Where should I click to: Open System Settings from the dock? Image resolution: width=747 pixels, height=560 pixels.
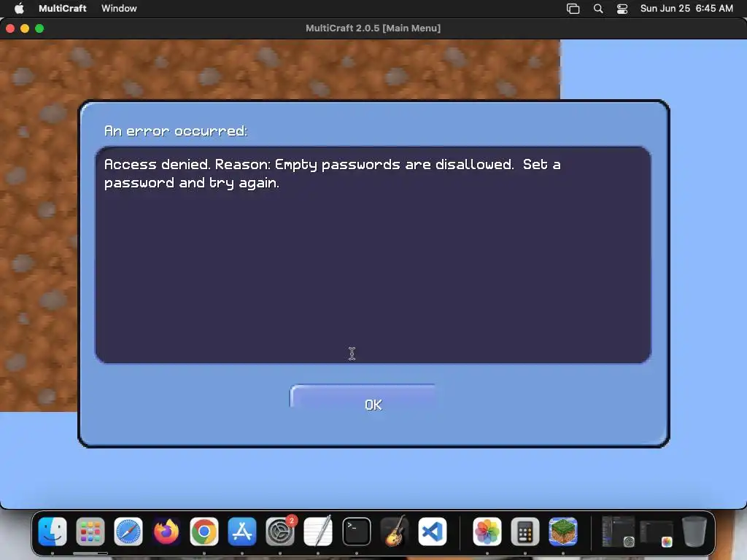[280, 532]
